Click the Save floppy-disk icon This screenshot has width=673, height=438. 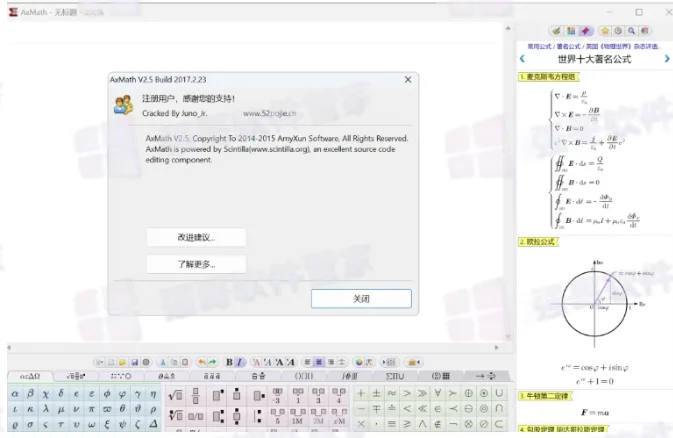tap(134, 362)
